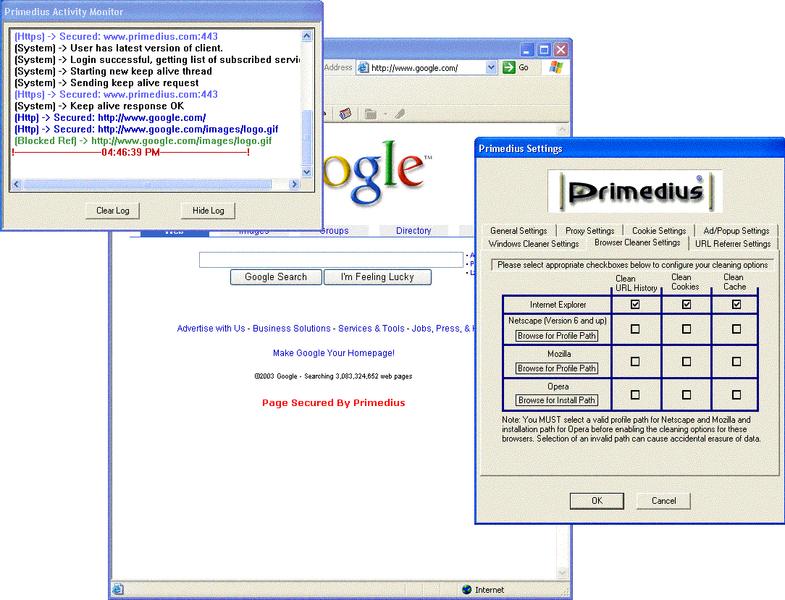Check Mozilla Clean Cookies box

[686, 361]
